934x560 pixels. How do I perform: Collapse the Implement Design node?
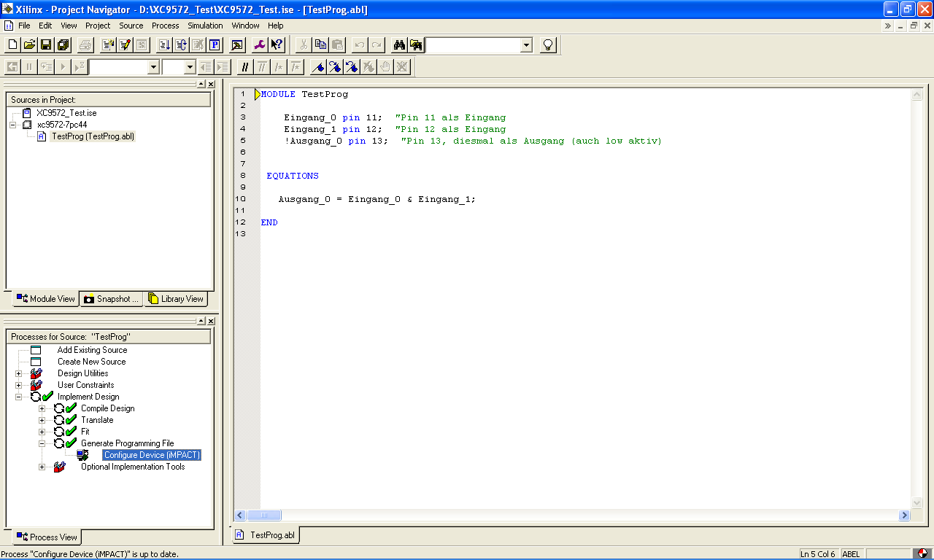click(18, 397)
